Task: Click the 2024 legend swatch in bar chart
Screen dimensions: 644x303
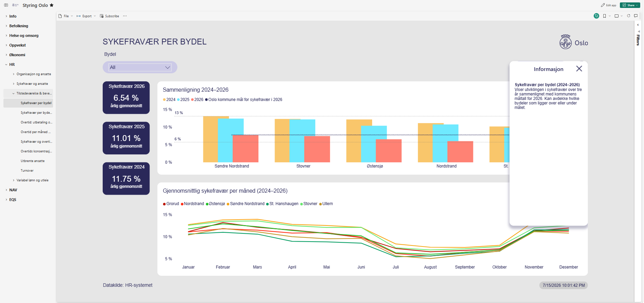Action: pos(164,100)
